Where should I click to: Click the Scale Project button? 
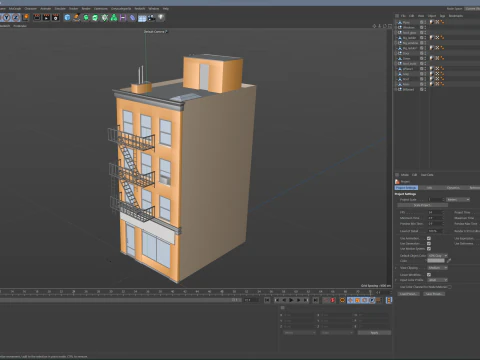coord(422,205)
